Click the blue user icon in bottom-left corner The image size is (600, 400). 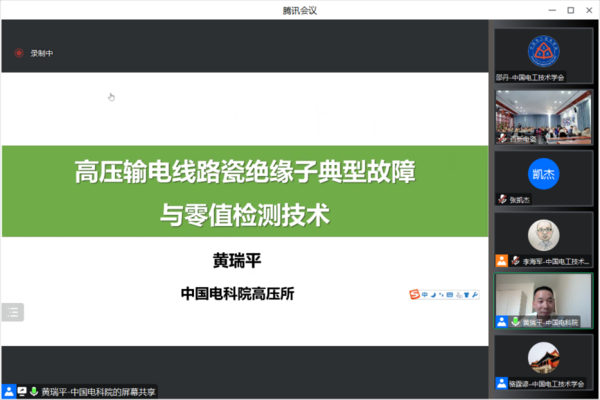9,391
